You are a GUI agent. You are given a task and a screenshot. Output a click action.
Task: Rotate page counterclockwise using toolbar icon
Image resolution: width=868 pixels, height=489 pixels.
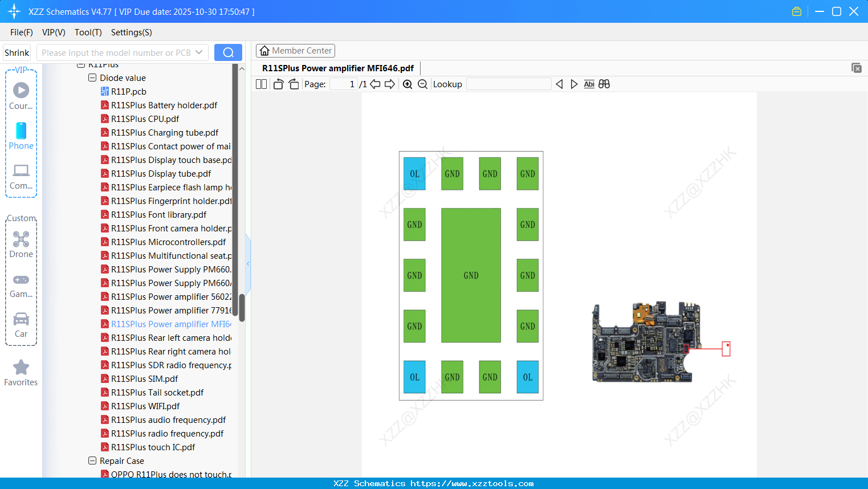click(278, 84)
